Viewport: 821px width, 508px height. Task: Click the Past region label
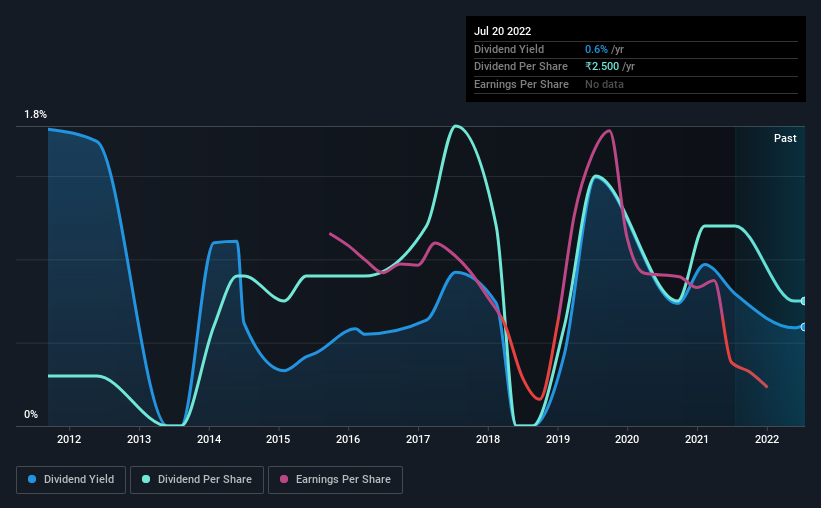coord(785,138)
